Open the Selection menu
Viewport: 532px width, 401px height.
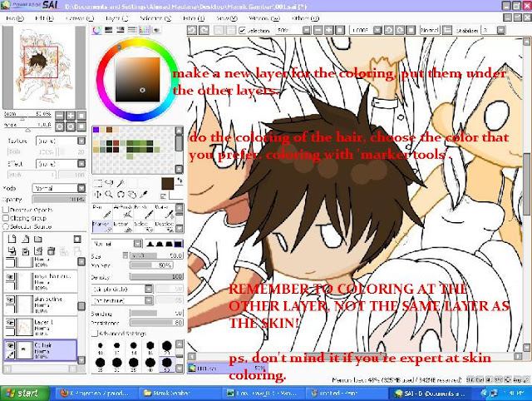[155, 18]
